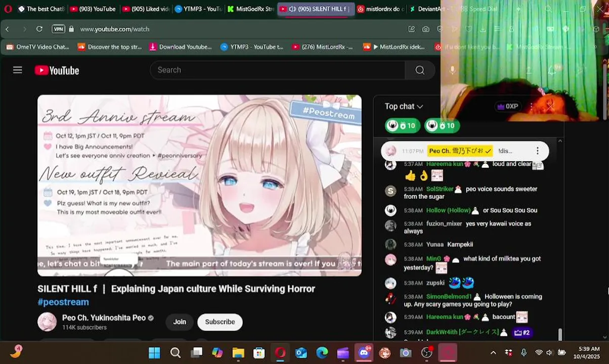Open OBS Studio from the taskbar
This screenshot has width=609, height=364.
tap(427, 352)
